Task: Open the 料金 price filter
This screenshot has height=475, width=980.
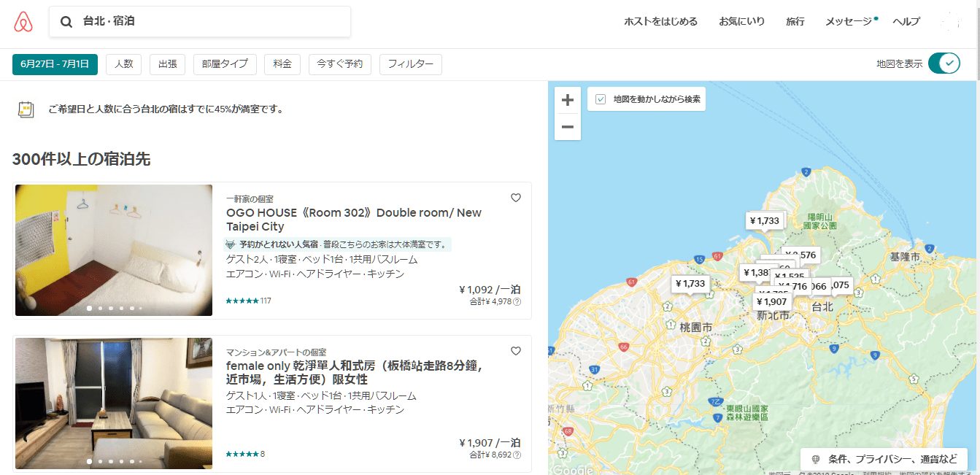Action: [282, 64]
